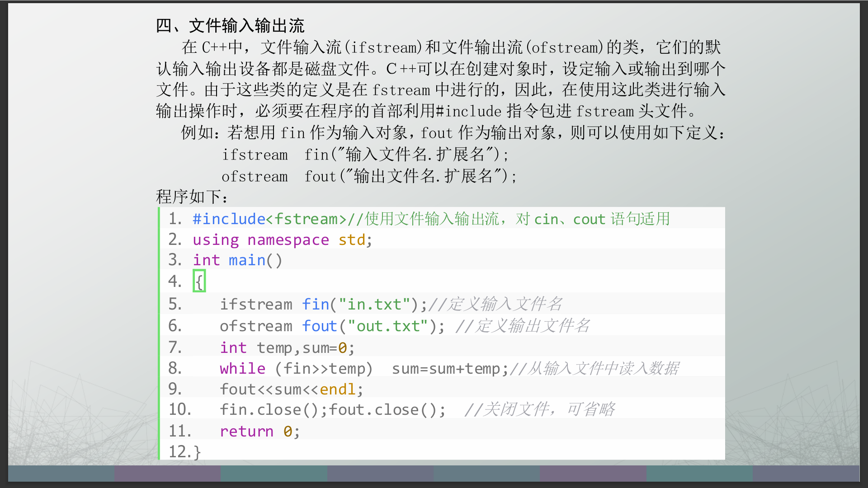Click the ifstream fin example declaration line

click(365, 155)
